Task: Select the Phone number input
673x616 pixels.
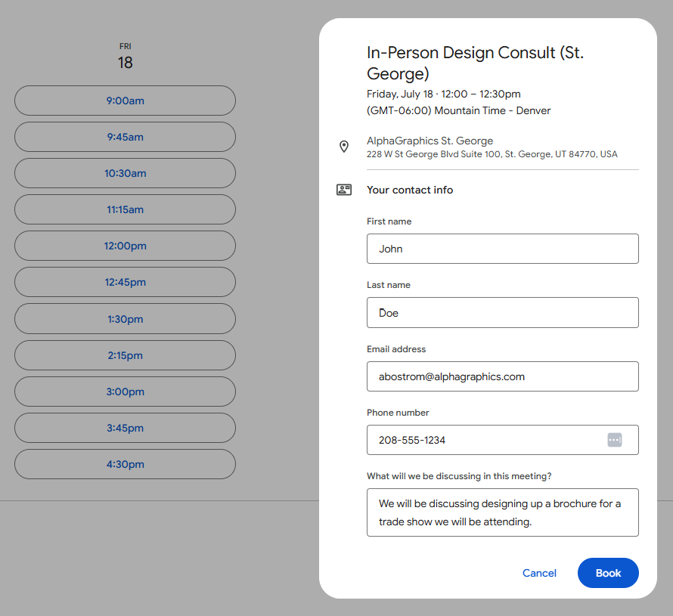Action: click(x=484, y=440)
